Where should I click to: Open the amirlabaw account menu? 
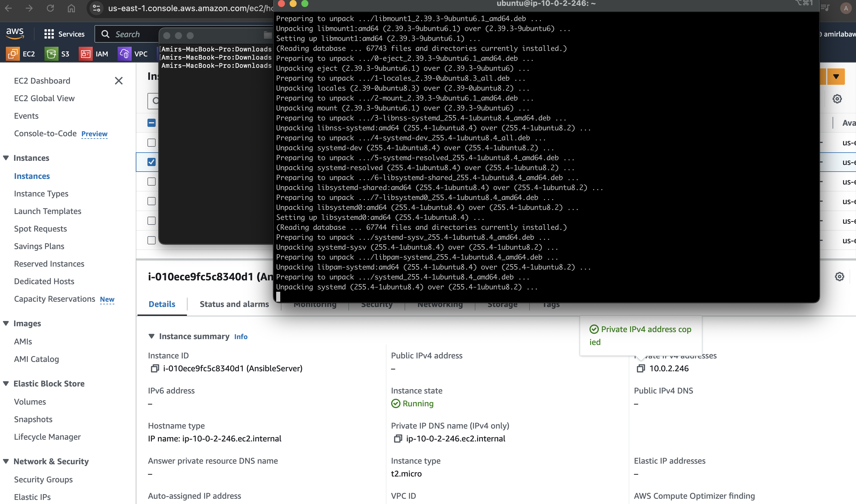click(838, 34)
